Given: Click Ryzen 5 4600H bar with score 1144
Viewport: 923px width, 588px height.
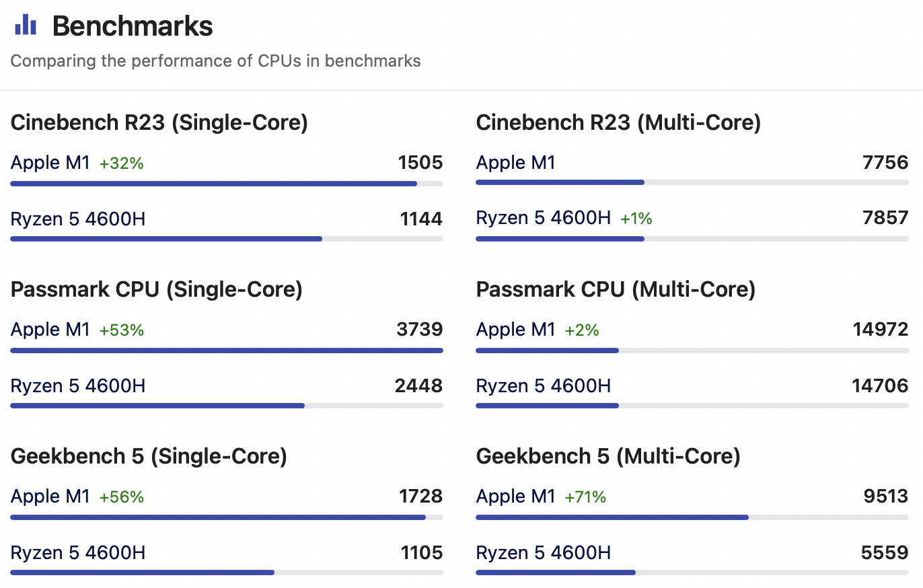Looking at the screenshot, I should pos(166,238).
